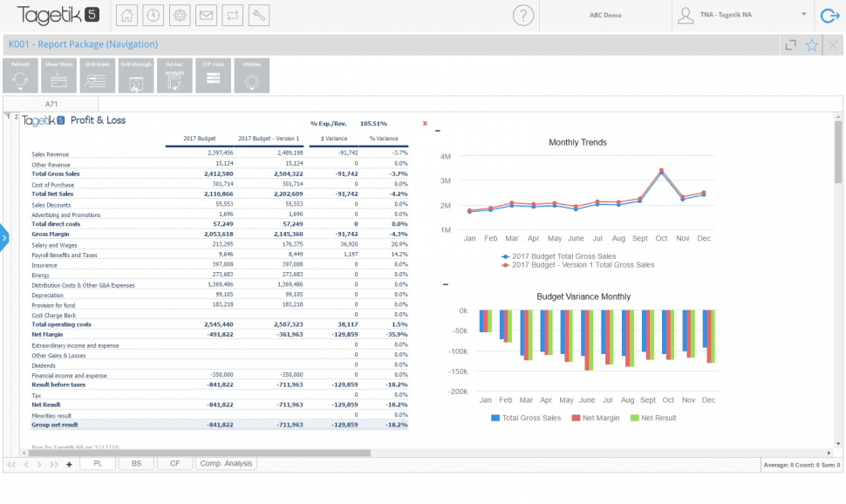846x504 pixels.
Task: Click the 2017 Budget column header
Action: pyautogui.click(x=199, y=139)
